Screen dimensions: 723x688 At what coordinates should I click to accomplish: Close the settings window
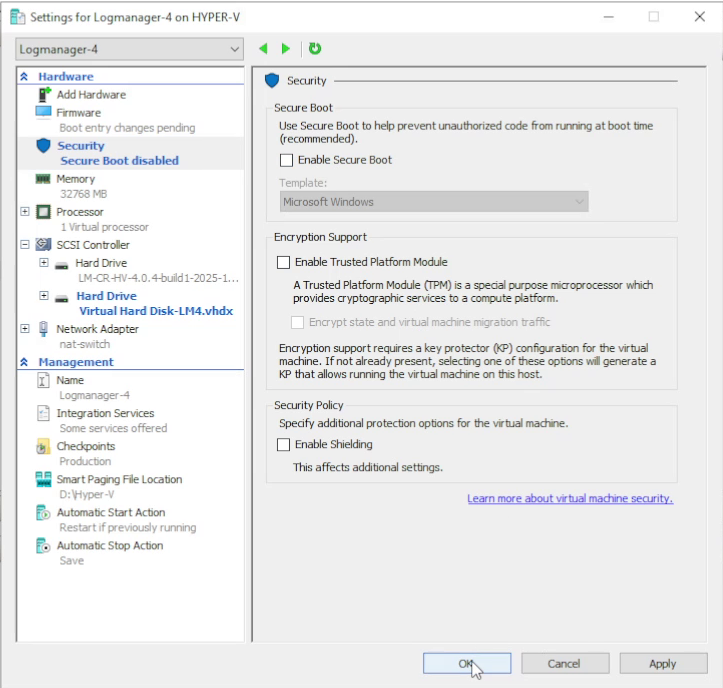click(699, 17)
